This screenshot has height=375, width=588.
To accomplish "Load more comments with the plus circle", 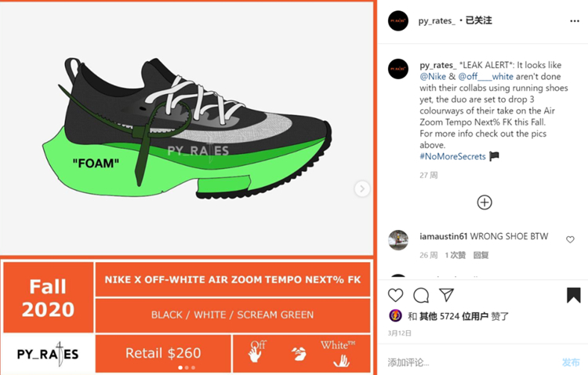I will point(485,202).
